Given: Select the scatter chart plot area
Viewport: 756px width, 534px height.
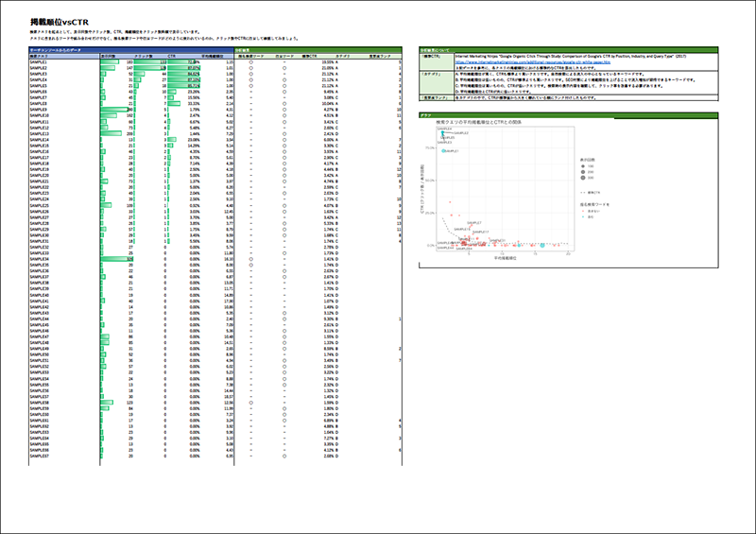Looking at the screenshot, I should (505, 188).
